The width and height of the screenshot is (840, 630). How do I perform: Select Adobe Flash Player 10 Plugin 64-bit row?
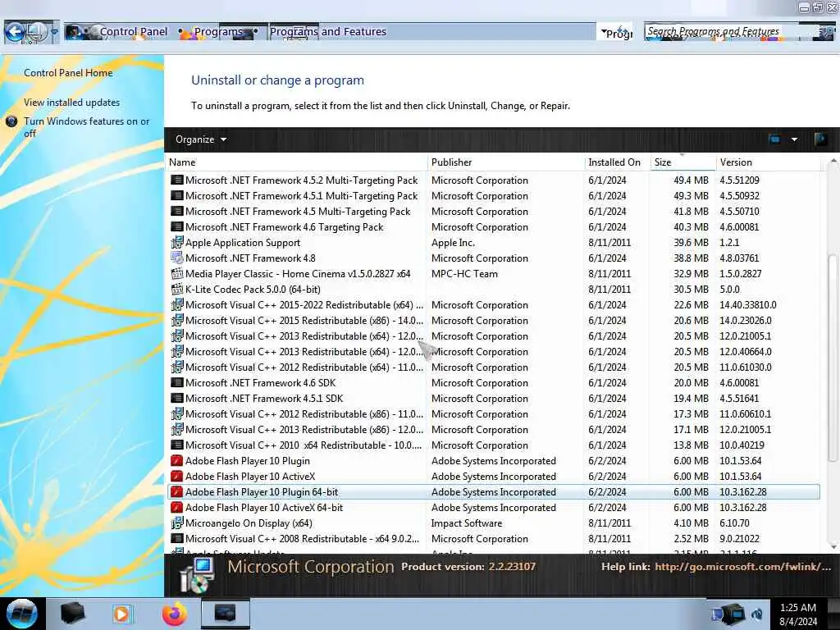click(x=494, y=492)
